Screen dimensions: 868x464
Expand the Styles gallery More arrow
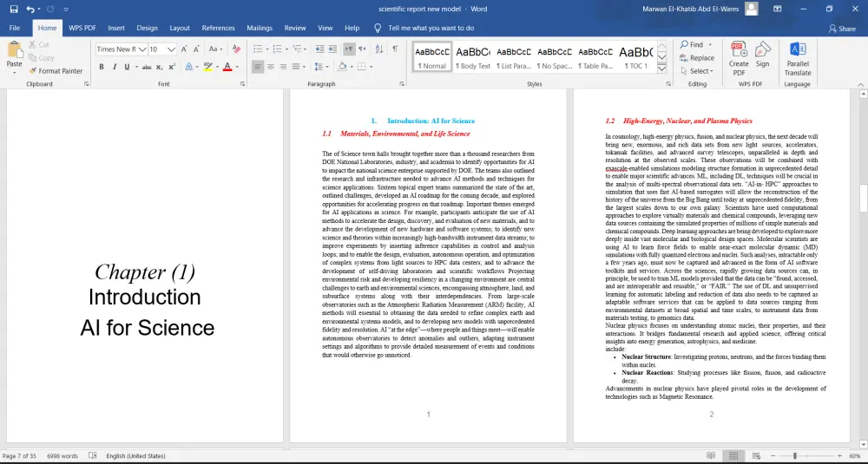coord(661,69)
